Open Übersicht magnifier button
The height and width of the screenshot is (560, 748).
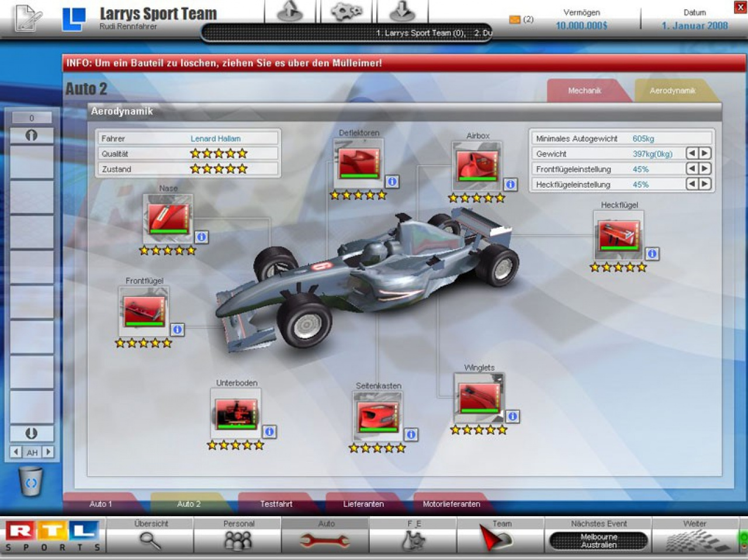pos(150,535)
